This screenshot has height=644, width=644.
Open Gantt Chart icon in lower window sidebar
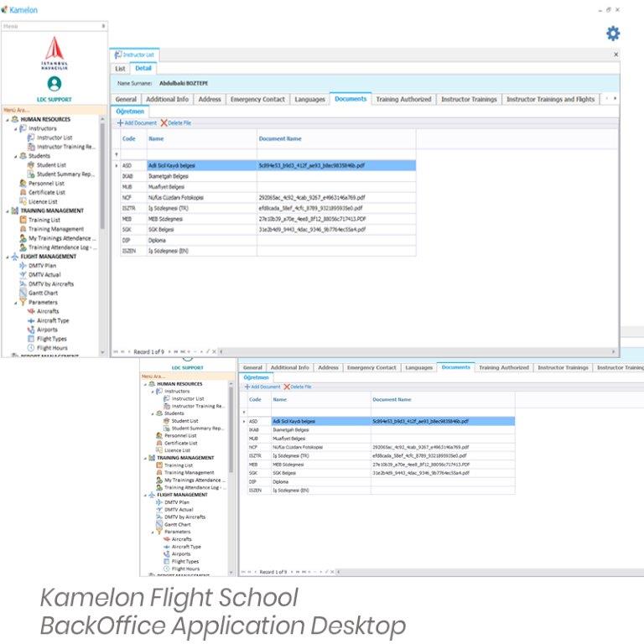click(159, 524)
